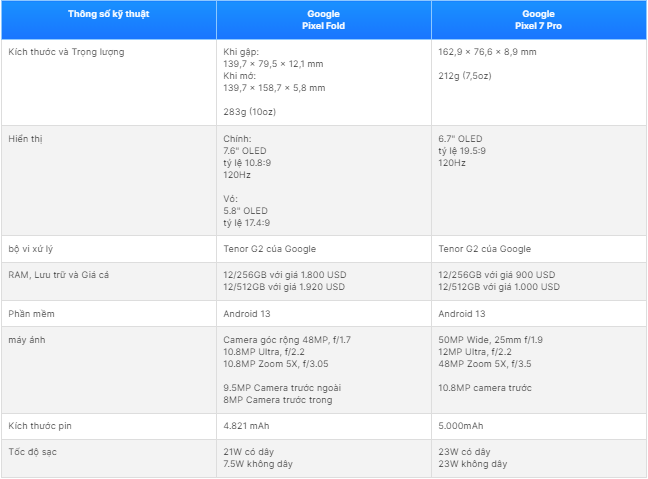The image size is (648, 479).
Task: Click the 212g (7,5oz) weight text
Action: tap(465, 76)
